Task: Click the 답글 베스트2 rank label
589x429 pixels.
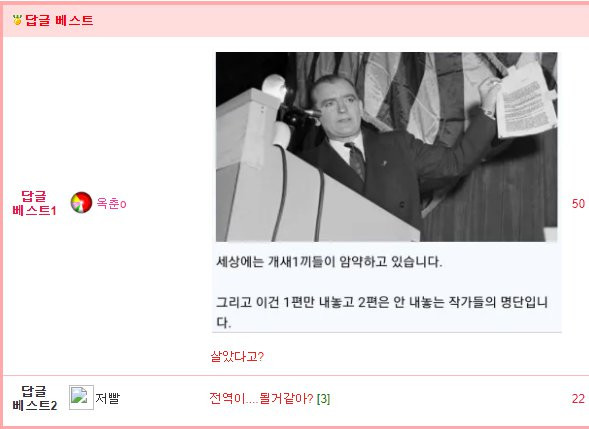Action: pos(35,398)
